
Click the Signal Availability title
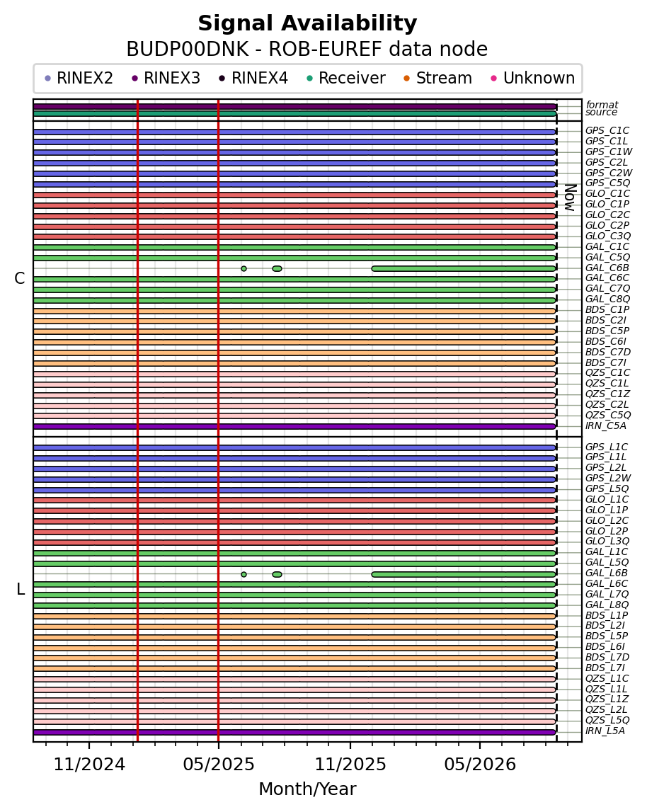click(x=307, y=23)
